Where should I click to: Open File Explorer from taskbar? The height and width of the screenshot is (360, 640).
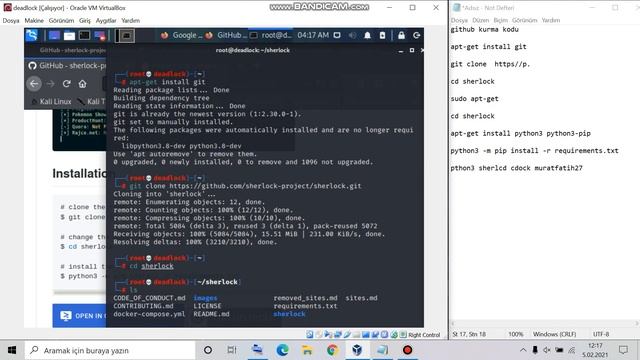tap(307, 350)
